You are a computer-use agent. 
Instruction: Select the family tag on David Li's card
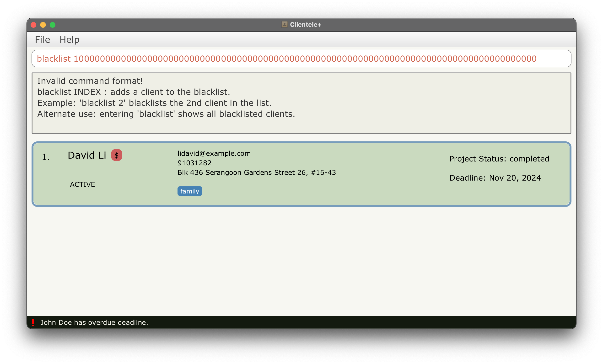coord(190,191)
